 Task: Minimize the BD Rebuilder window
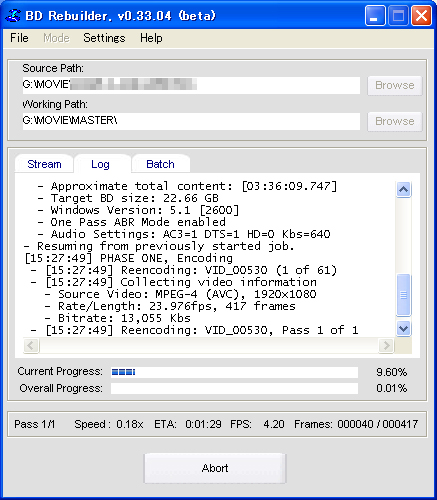coord(375,16)
